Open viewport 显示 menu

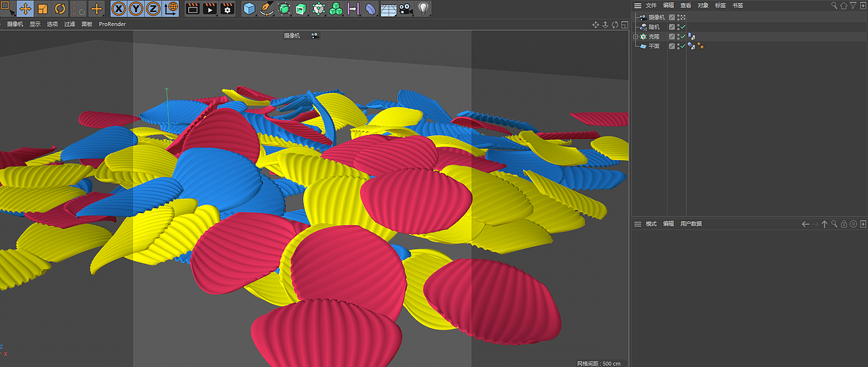[35, 24]
